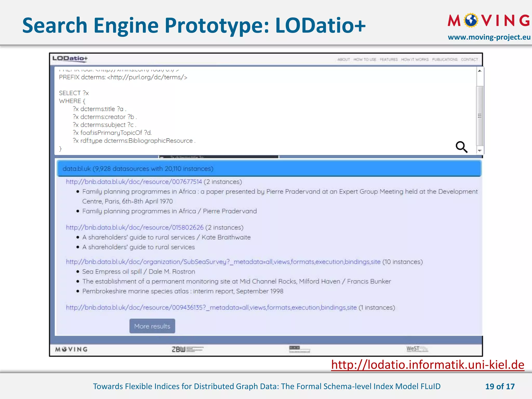Click the MOVING logo in the footer
The image size is (532, 399).
click(x=71, y=349)
